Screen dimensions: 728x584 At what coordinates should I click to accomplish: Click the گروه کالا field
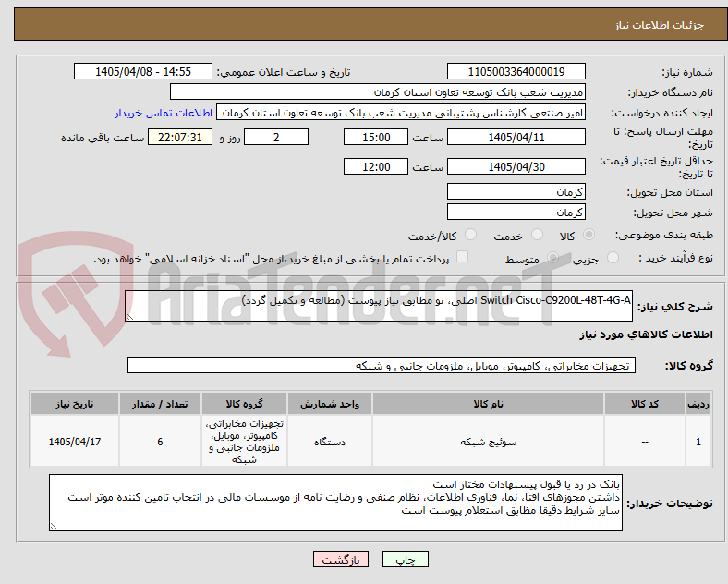pos(382,365)
